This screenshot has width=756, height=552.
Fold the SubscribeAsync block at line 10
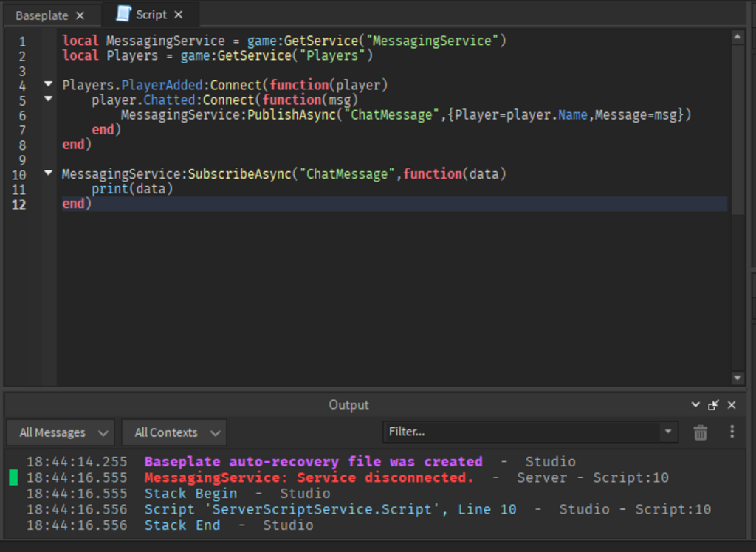(x=49, y=173)
